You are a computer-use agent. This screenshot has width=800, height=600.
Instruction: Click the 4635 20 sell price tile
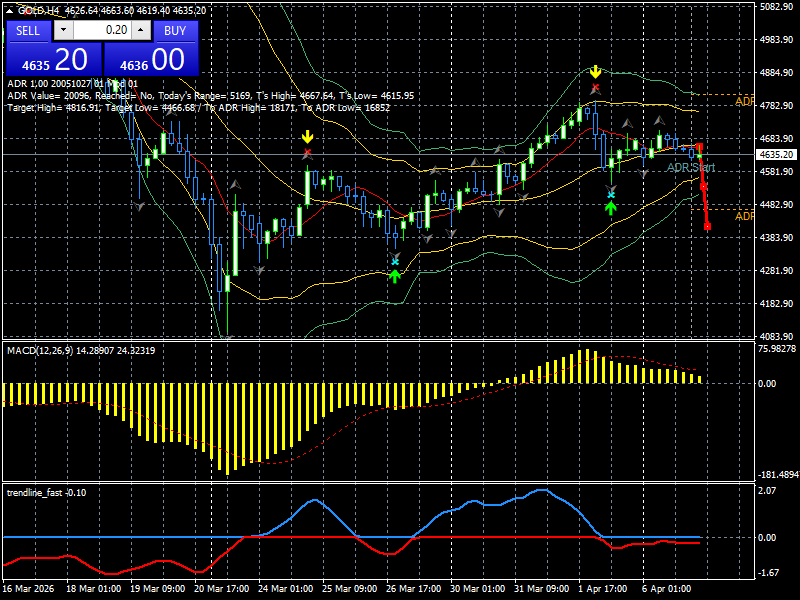point(54,60)
